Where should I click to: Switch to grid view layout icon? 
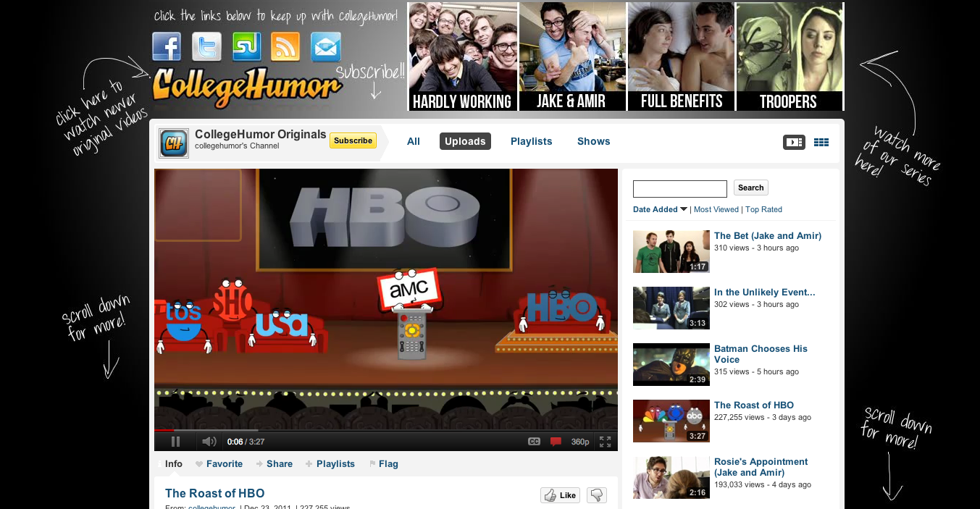coord(821,143)
